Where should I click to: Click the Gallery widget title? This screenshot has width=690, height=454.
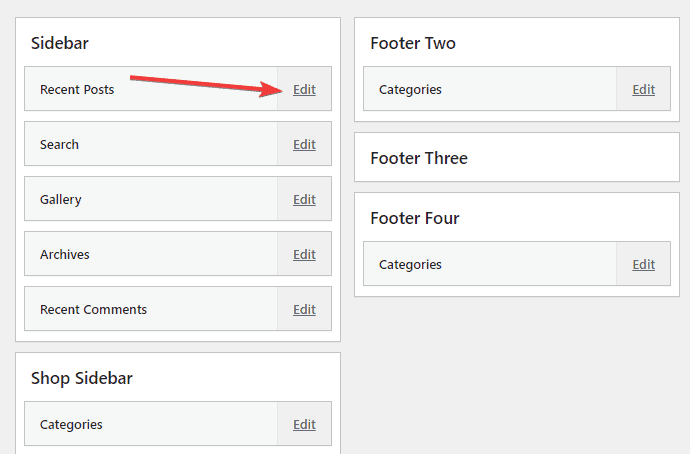tap(61, 200)
